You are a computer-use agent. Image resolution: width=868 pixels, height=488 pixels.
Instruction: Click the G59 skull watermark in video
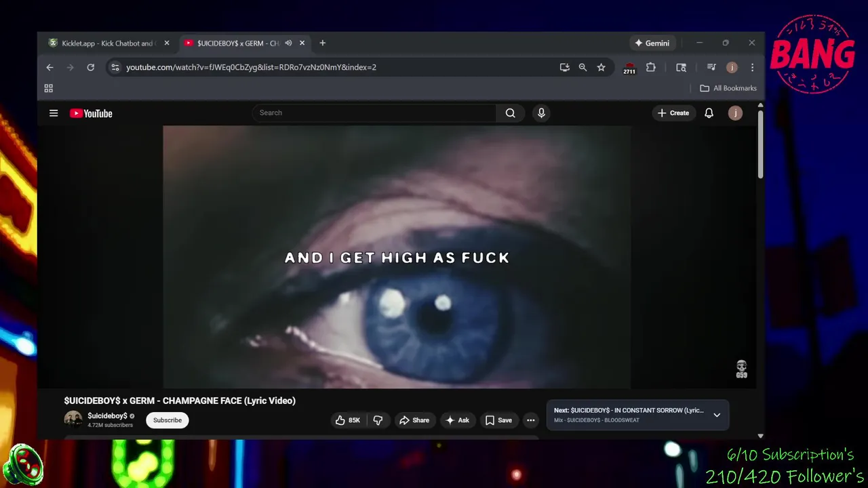tap(741, 369)
